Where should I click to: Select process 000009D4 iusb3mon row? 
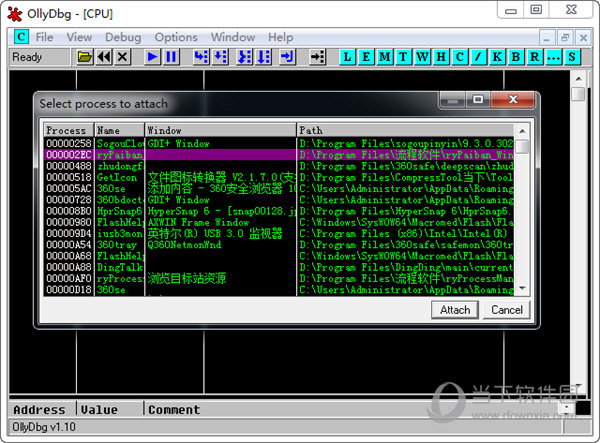coord(279,233)
